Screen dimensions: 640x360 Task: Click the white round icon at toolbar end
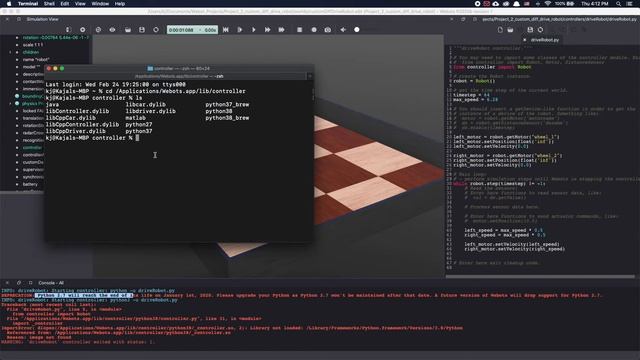pos(357,30)
